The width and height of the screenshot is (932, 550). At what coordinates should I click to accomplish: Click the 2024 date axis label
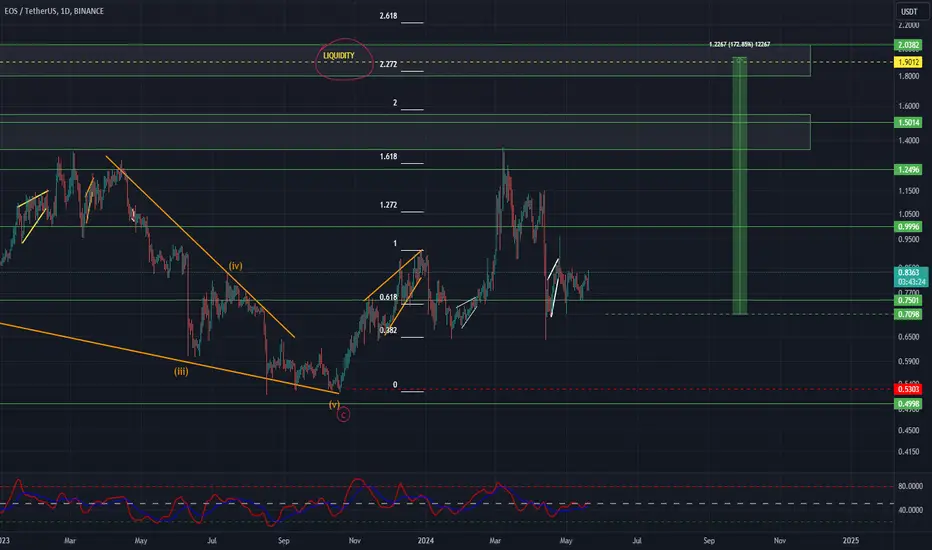tap(426, 540)
